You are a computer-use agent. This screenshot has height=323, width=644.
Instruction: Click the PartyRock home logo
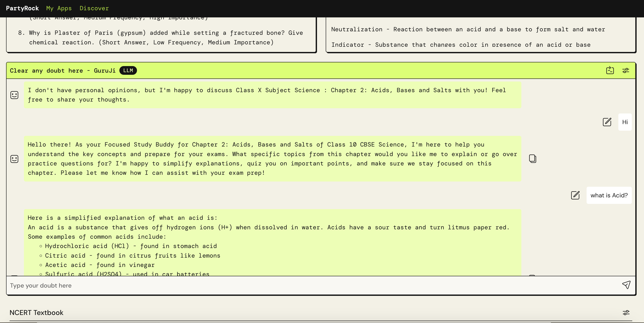[22, 8]
